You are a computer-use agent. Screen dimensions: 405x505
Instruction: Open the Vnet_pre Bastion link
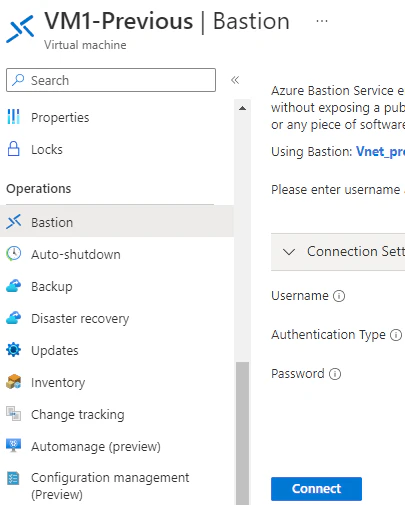point(380,152)
